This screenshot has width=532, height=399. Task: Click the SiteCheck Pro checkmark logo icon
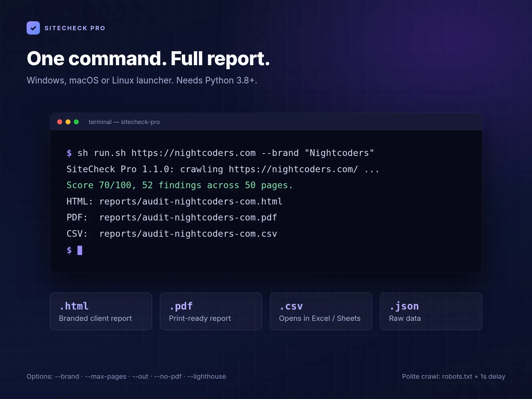[x=33, y=28]
